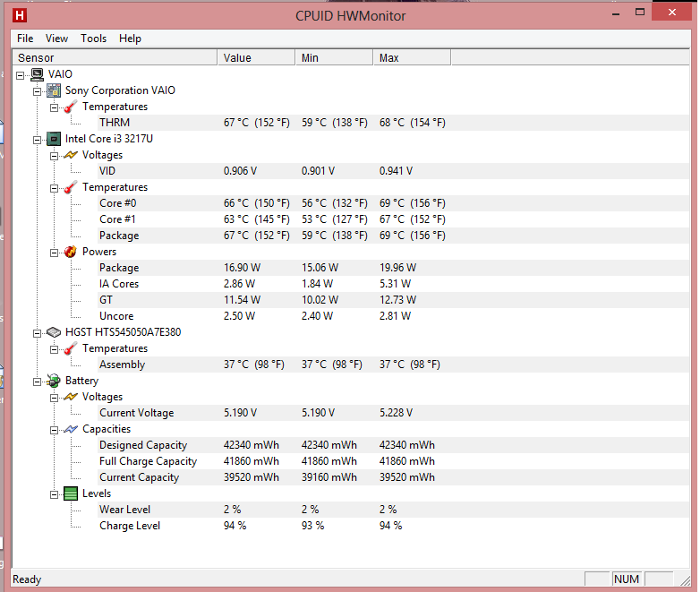Collapse the Battery tree node

point(38,381)
